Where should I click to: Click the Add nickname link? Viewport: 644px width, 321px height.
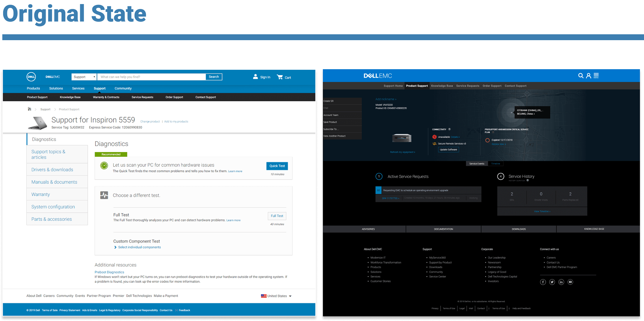[386, 99]
